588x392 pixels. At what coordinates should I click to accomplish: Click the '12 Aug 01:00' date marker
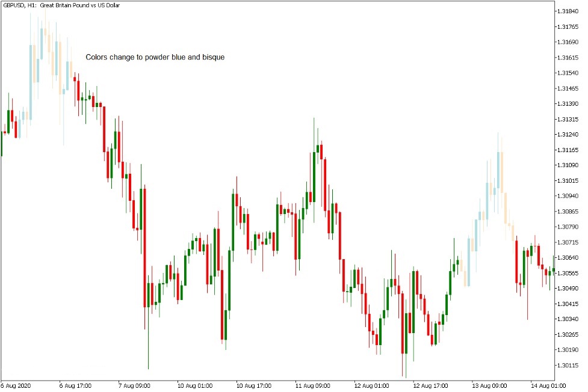pyautogui.click(x=371, y=385)
